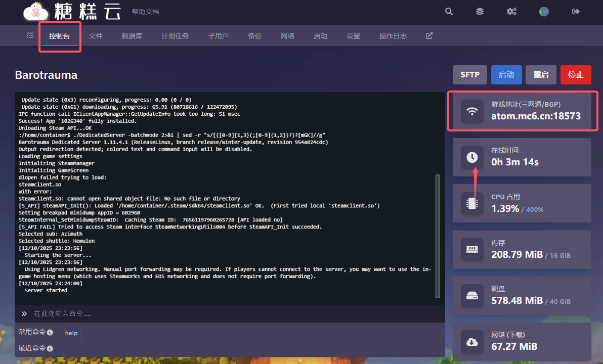This screenshot has width=603, height=364.
Task: Click the console output scrollbar
Action: (438, 235)
